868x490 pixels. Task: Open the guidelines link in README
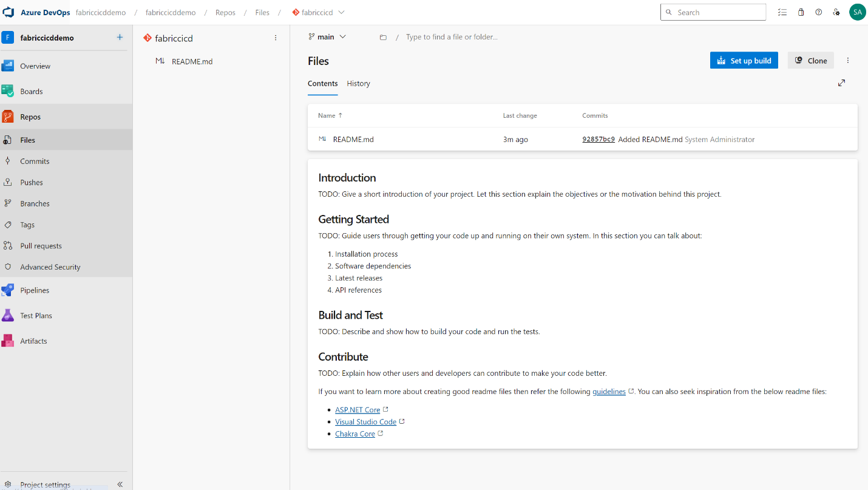(609, 392)
